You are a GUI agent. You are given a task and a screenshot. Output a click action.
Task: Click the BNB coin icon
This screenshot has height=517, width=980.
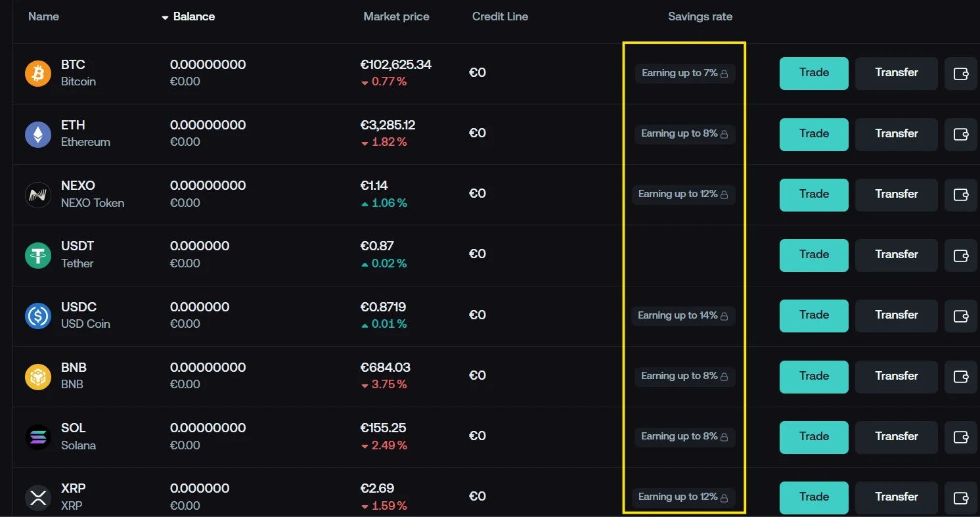(38, 376)
